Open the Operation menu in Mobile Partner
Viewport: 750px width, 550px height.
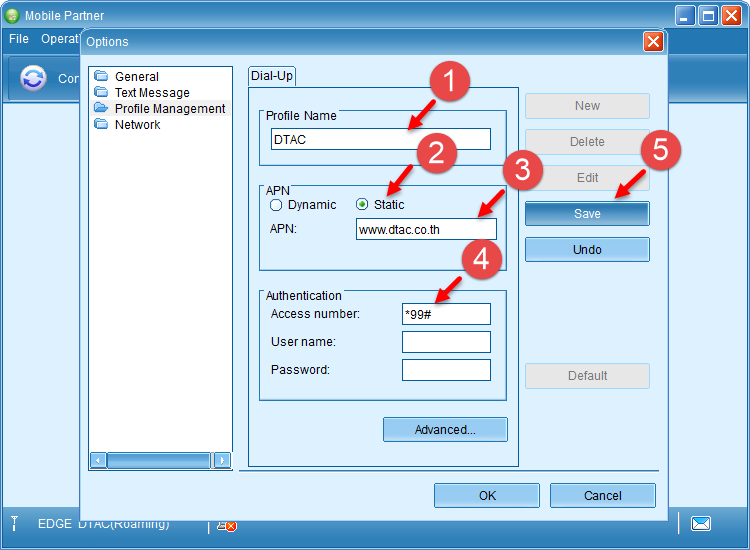(60, 39)
